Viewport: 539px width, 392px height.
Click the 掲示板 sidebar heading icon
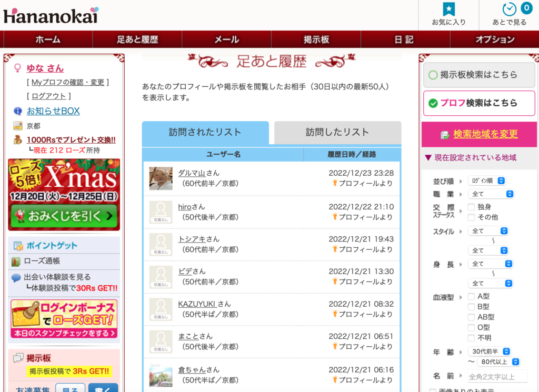pos(18,358)
